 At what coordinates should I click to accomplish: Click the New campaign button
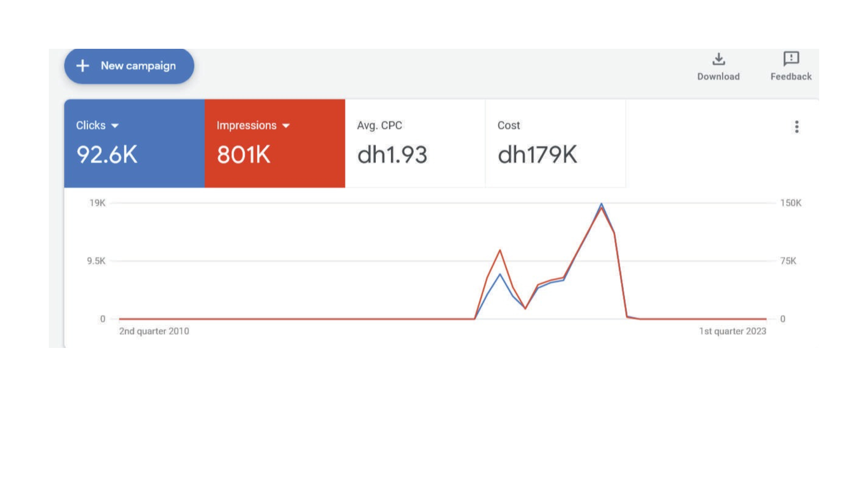pyautogui.click(x=129, y=66)
